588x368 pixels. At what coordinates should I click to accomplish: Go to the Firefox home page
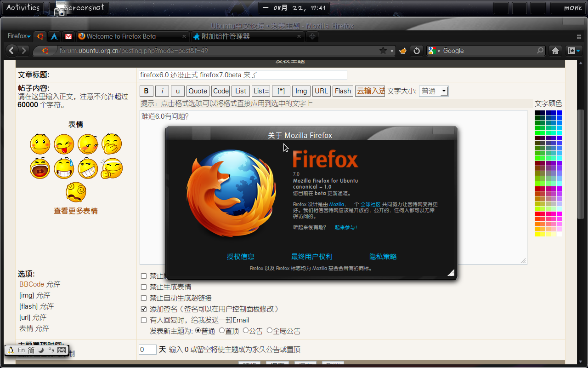pyautogui.click(x=555, y=51)
